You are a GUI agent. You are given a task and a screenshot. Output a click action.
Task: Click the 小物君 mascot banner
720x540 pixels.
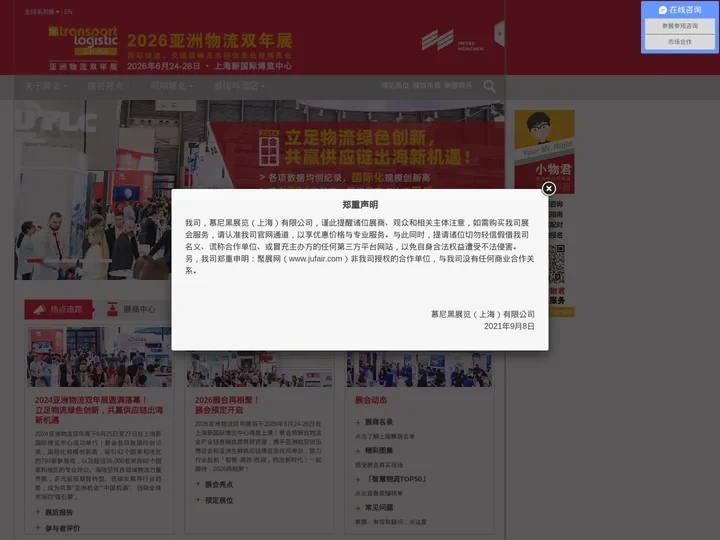[x=545, y=152]
